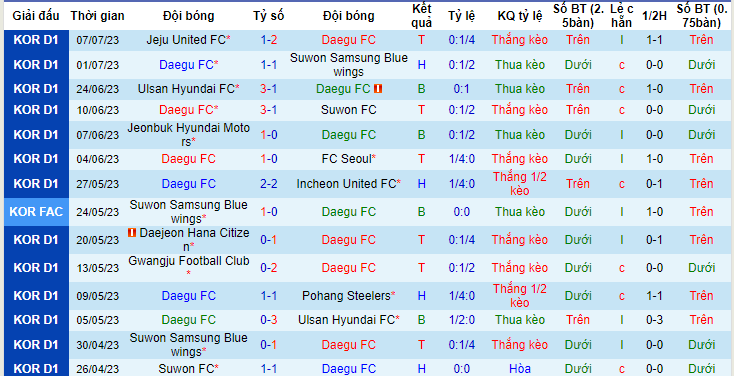Open Jeju United FC team link
734x376 pixels.
(188, 40)
